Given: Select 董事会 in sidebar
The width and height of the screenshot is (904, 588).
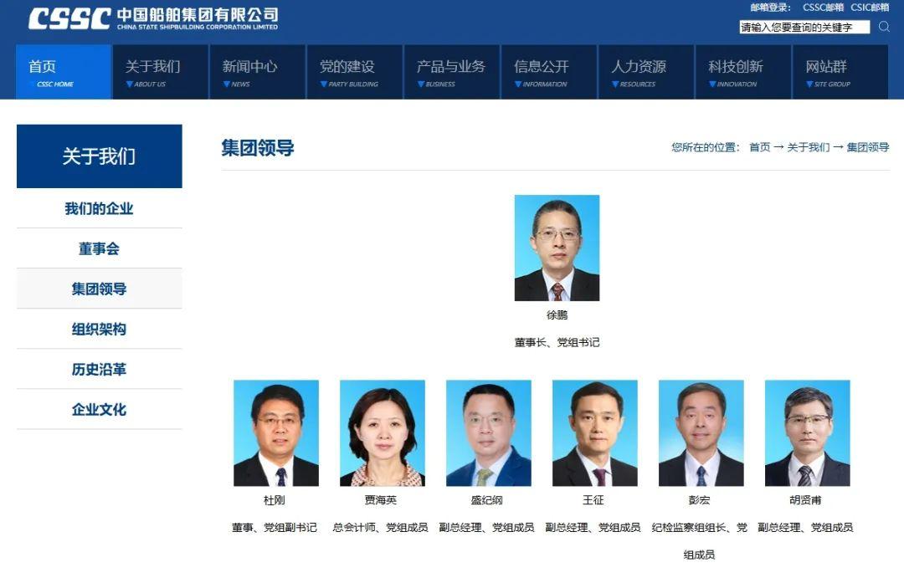Looking at the screenshot, I should coord(99,248).
